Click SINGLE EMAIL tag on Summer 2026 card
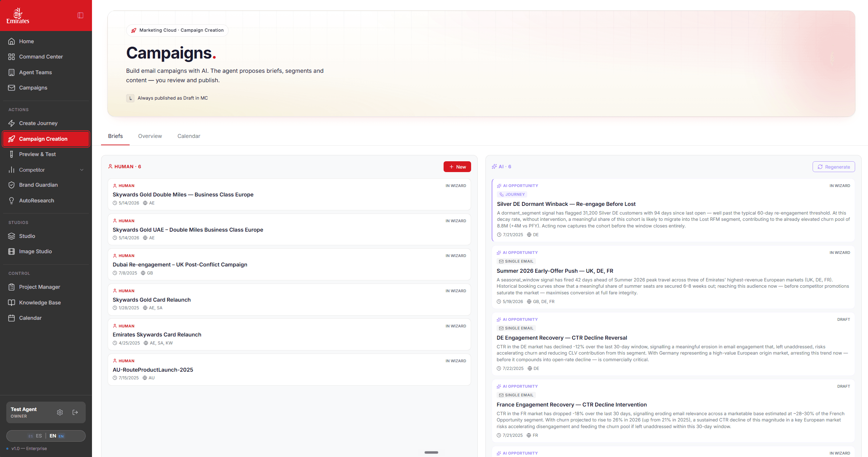 coord(516,261)
